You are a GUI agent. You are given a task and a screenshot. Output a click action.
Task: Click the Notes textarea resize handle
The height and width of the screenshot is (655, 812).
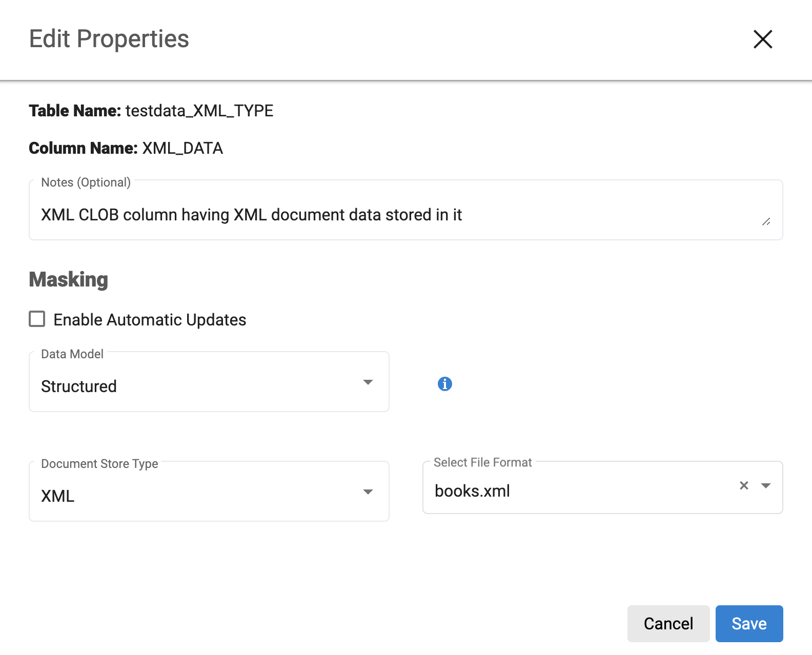[766, 221]
